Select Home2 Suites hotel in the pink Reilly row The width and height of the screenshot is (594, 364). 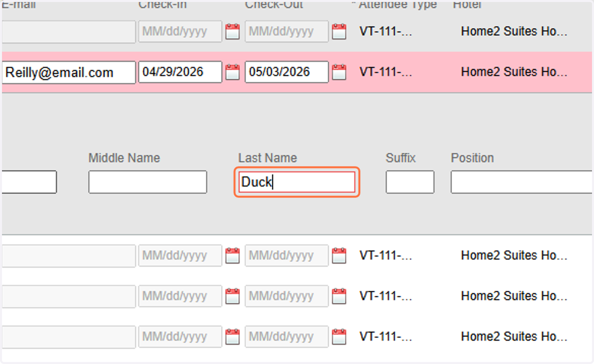(514, 72)
